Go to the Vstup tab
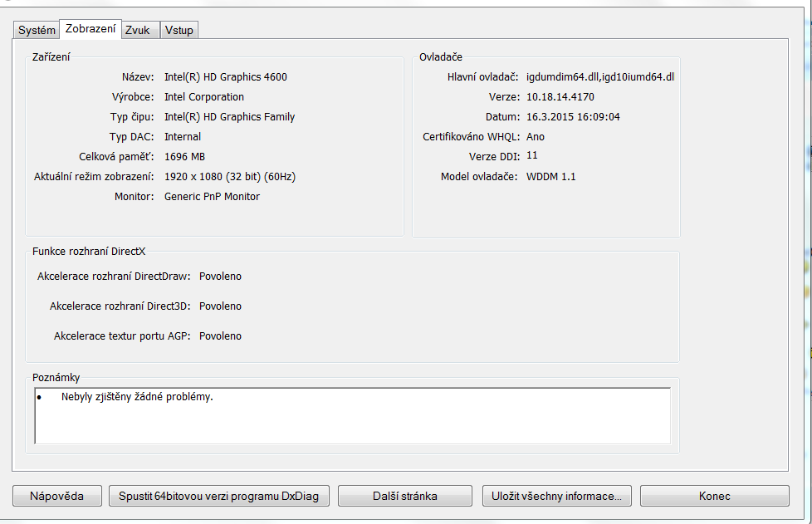The height and width of the screenshot is (524, 812). (179, 30)
